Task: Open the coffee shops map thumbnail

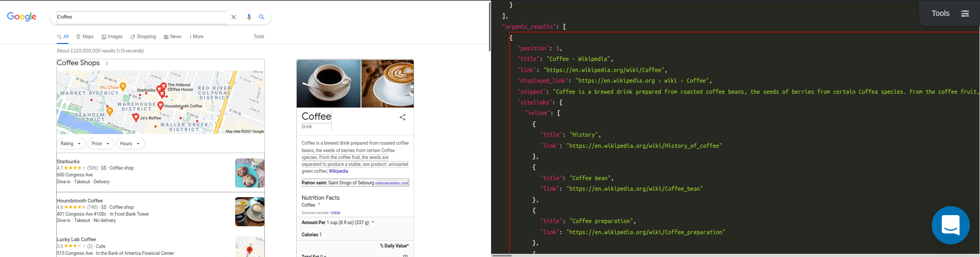Action: [x=160, y=102]
